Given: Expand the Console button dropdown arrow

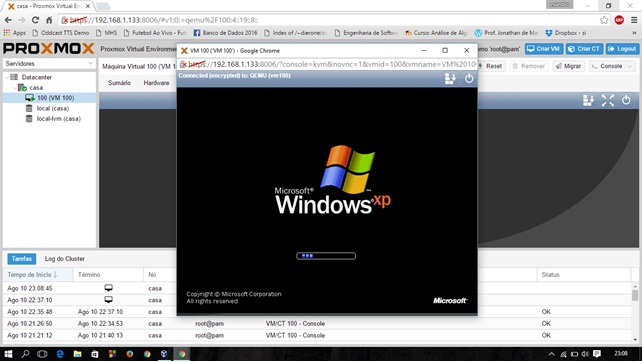Looking at the screenshot, I should 630,66.
